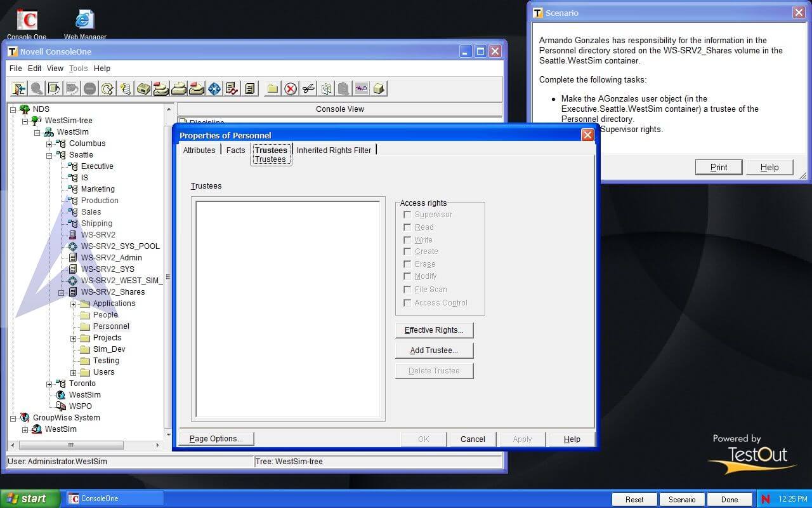Screen dimensions: 812x508
Task: Switch to the Inherited Rights Filter tab
Action: coord(334,150)
